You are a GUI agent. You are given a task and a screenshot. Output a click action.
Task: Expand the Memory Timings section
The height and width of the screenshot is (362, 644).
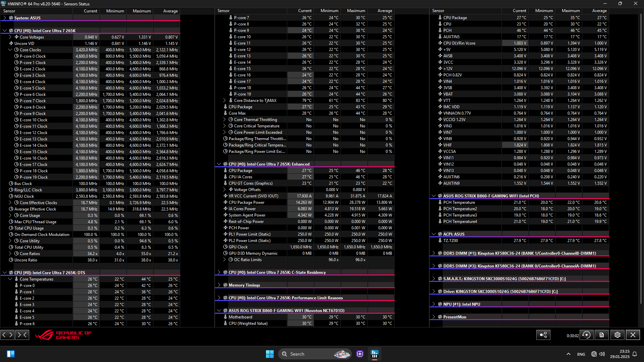(219, 285)
